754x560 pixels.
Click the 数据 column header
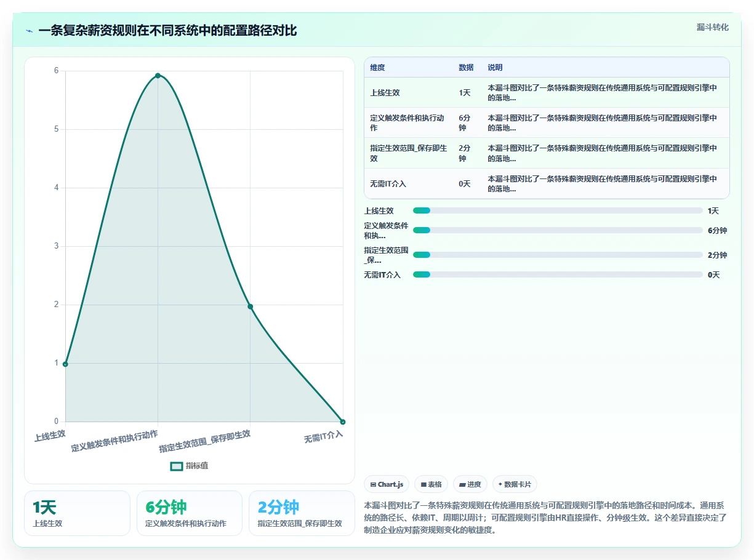tap(466, 68)
